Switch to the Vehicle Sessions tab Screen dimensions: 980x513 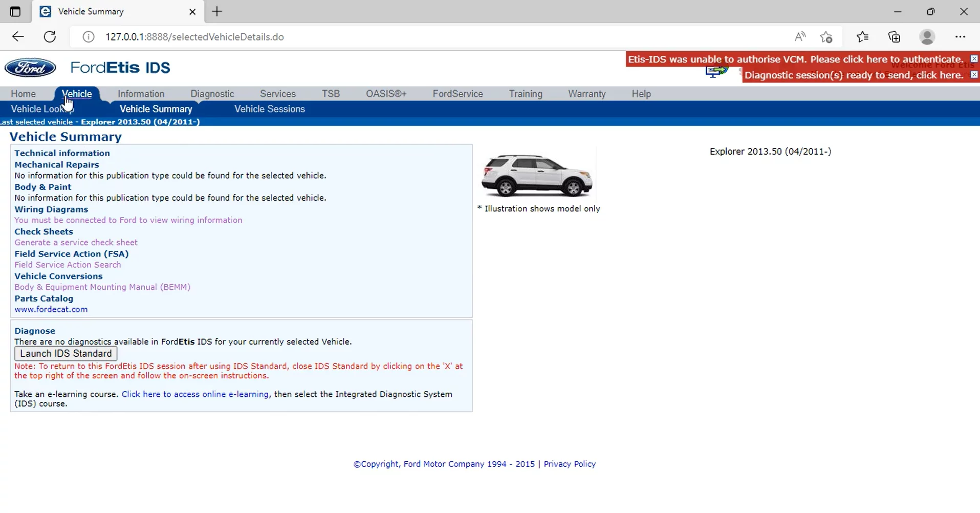coord(269,109)
